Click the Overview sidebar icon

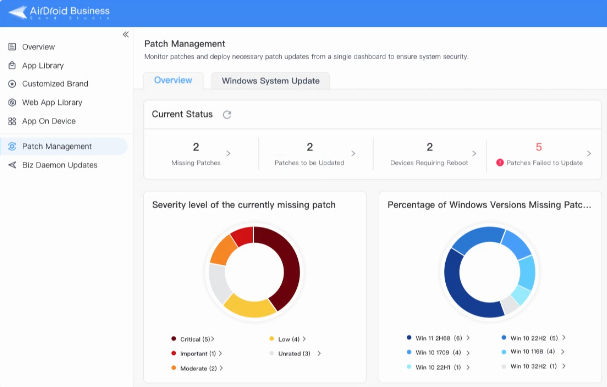click(x=12, y=47)
